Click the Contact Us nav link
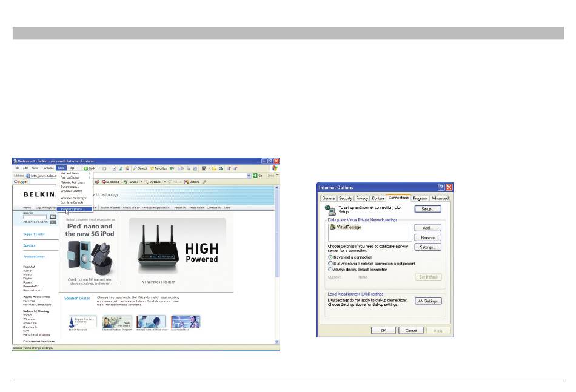The width and height of the screenshot is (576, 392). point(214,208)
